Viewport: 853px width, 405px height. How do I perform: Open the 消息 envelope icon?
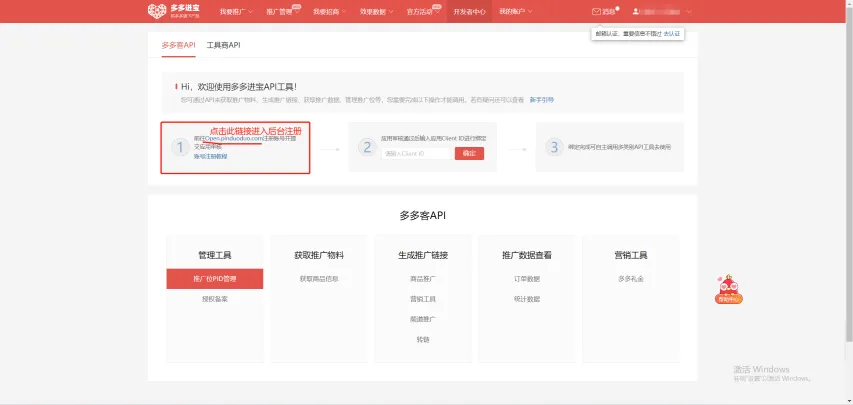596,11
